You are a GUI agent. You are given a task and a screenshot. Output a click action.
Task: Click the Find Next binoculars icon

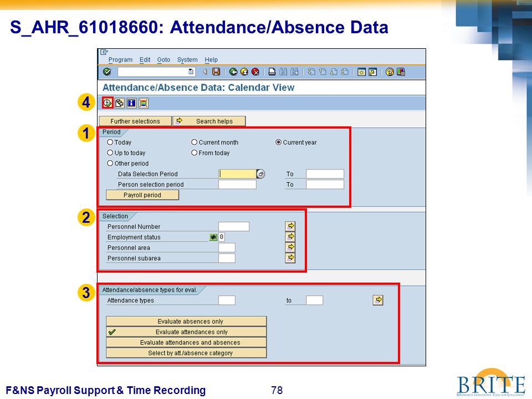click(294, 71)
